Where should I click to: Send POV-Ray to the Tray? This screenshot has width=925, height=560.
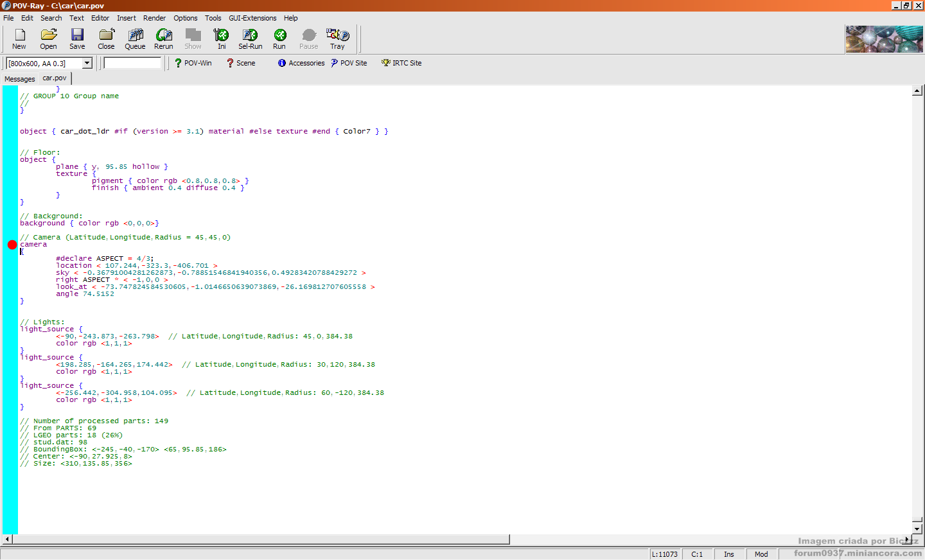pos(337,39)
